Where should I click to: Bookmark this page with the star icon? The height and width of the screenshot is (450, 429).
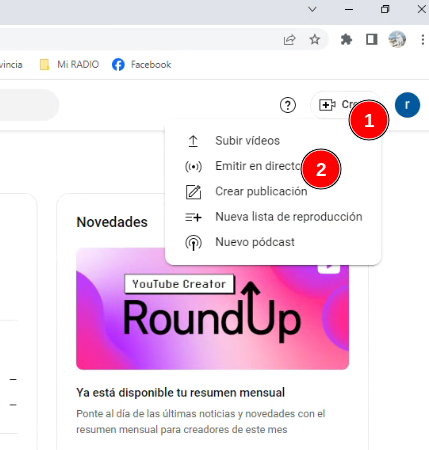[315, 40]
